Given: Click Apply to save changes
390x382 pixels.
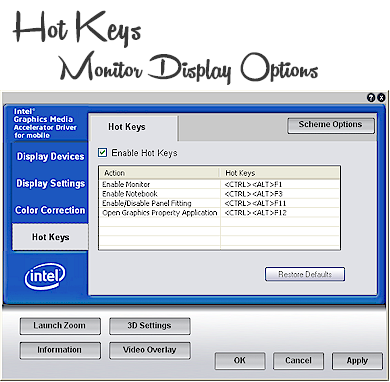Looking at the screenshot, I should coord(357,361).
